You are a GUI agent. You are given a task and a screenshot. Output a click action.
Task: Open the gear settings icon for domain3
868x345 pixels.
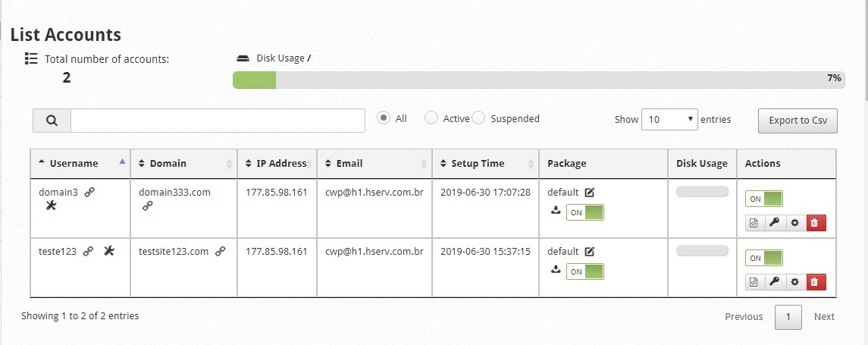(795, 223)
